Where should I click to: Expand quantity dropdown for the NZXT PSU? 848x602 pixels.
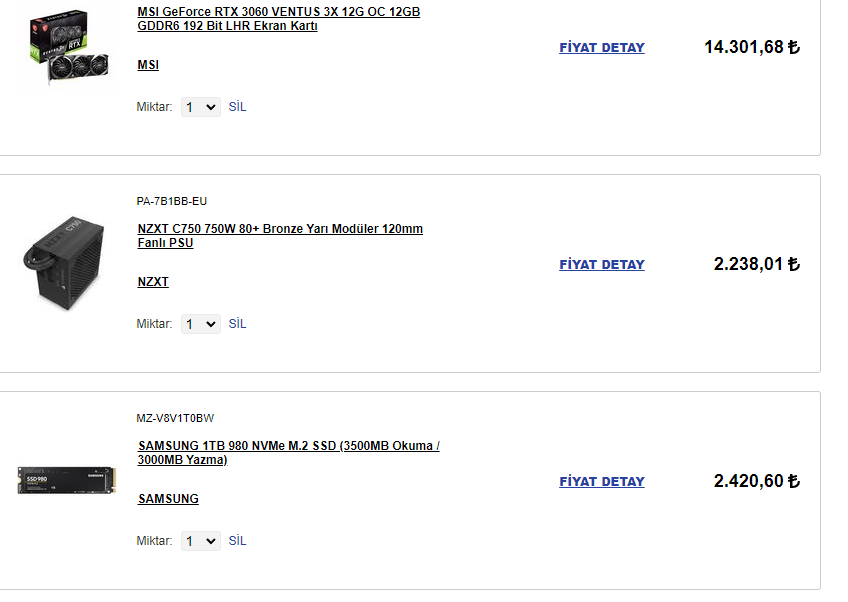tap(201, 324)
